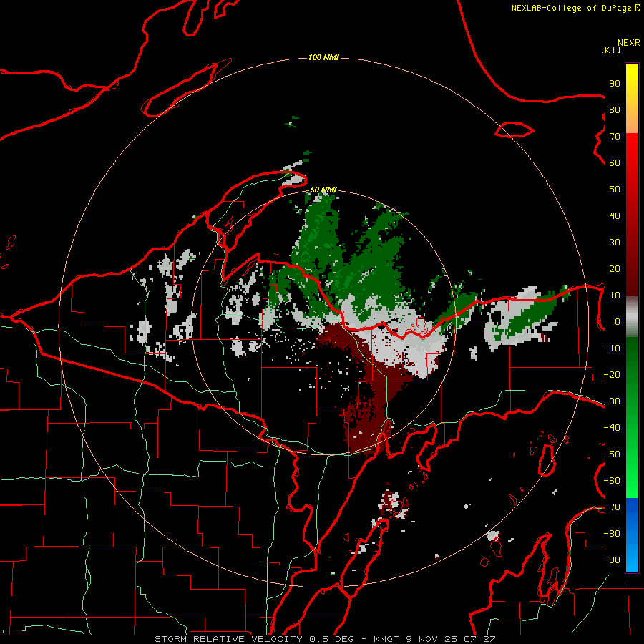Click the 100 NMI range ring label
This screenshot has width=644, height=644.
323,57
